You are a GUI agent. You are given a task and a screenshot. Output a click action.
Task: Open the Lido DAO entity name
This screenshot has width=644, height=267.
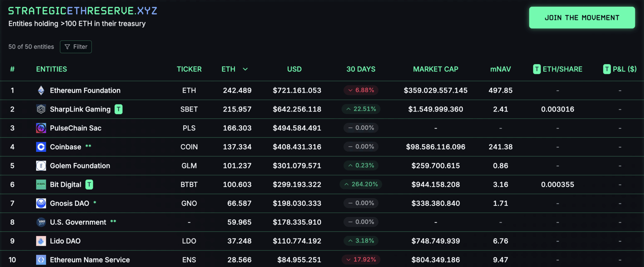pyautogui.click(x=65, y=241)
